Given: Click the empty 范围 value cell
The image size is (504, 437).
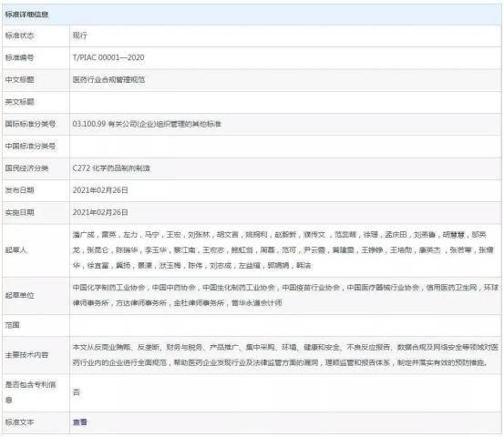Looking at the screenshot, I should tap(285, 325).
